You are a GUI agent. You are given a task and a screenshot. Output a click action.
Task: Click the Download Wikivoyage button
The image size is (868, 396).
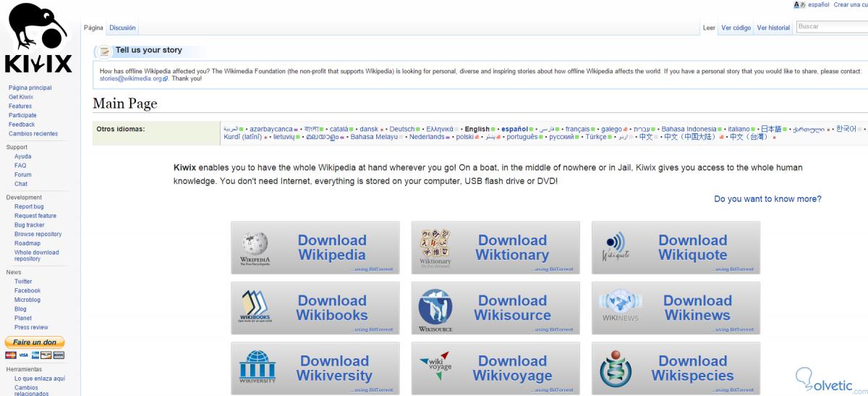tap(495, 368)
